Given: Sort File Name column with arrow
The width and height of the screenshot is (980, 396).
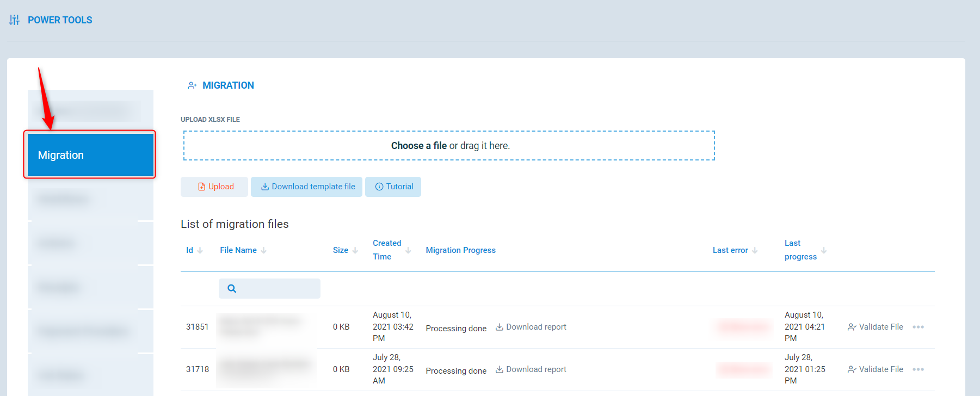Looking at the screenshot, I should coord(264,250).
